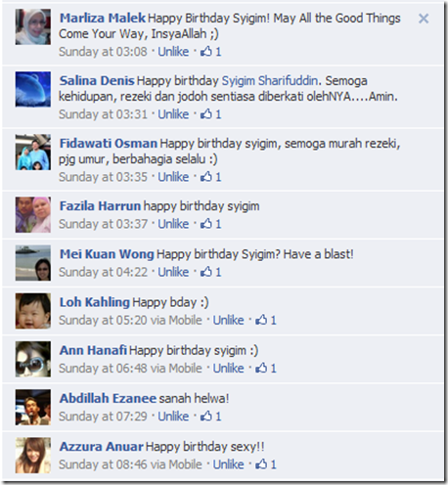Click the thumbs-up icon on Mei Kuan Wong's comment
The height and width of the screenshot is (485, 448).
[206, 272]
